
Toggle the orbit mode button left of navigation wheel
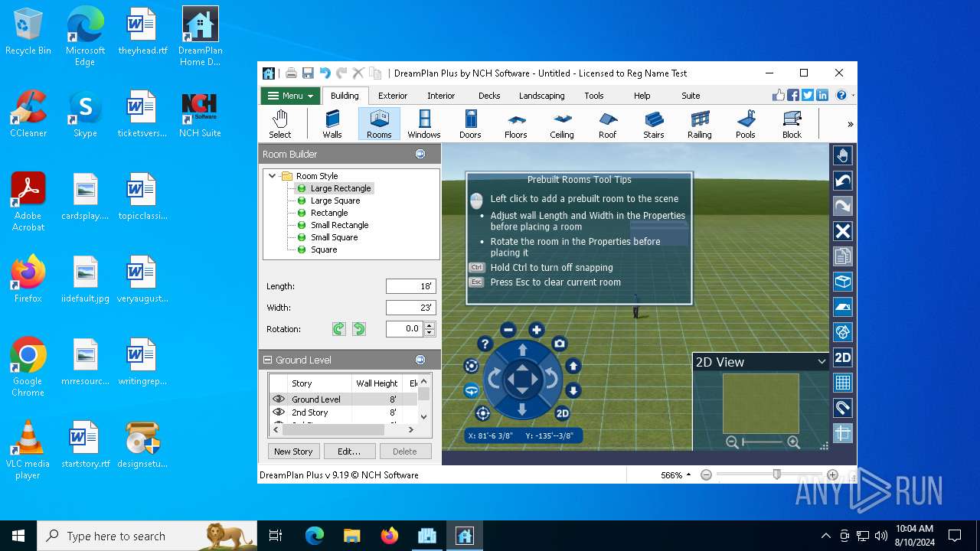coord(472,390)
